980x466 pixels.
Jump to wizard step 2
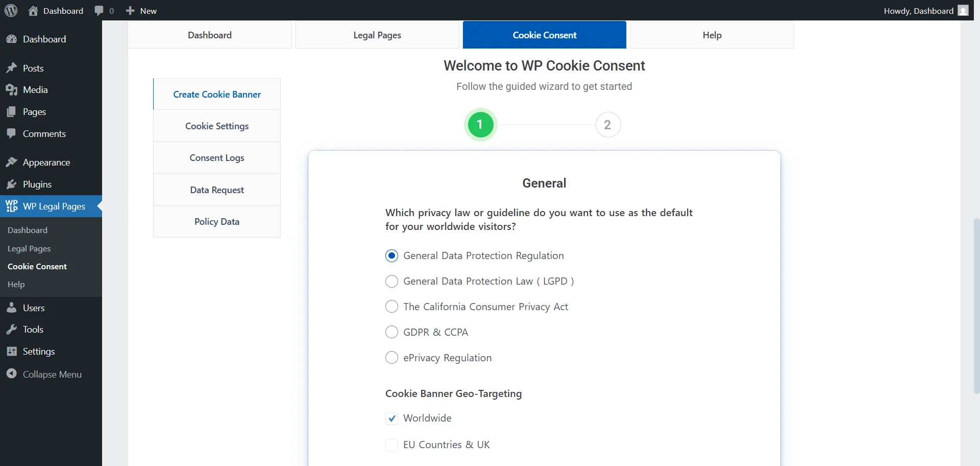pyautogui.click(x=608, y=125)
